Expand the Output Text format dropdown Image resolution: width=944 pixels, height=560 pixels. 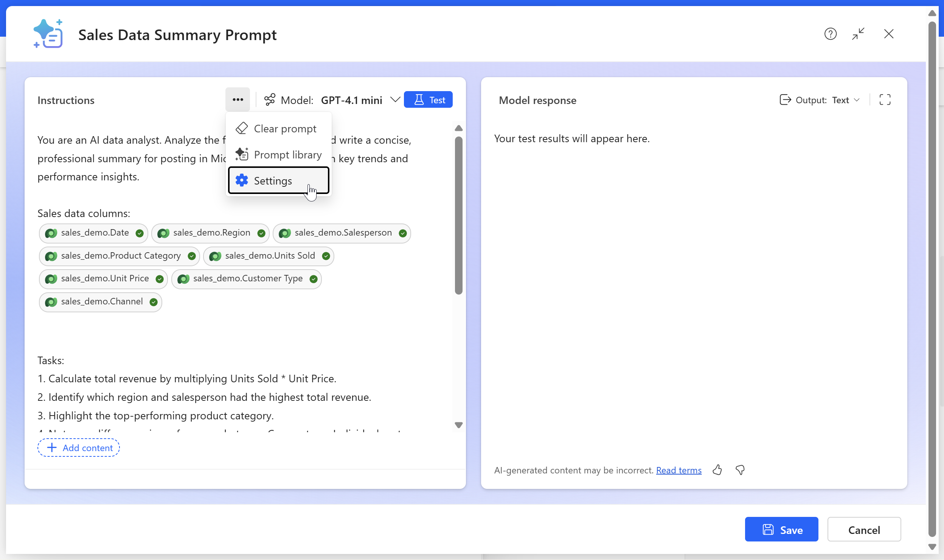tap(845, 100)
